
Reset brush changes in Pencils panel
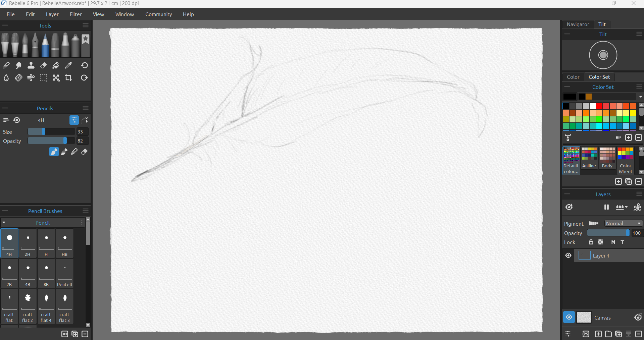point(16,120)
